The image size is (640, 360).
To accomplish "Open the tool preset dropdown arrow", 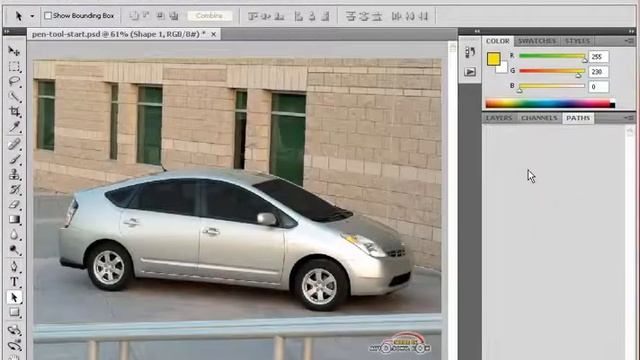I will [32, 16].
